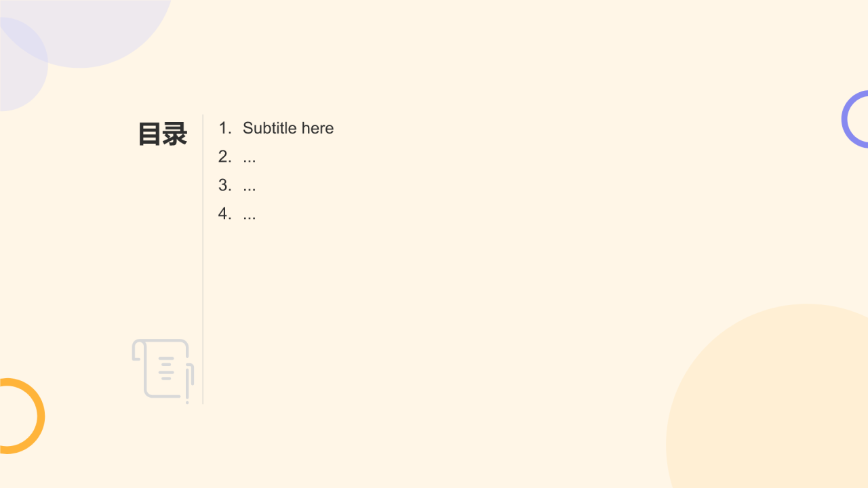Select the purple ring shape
The height and width of the screenshot is (488, 868).
pyautogui.click(x=855, y=119)
